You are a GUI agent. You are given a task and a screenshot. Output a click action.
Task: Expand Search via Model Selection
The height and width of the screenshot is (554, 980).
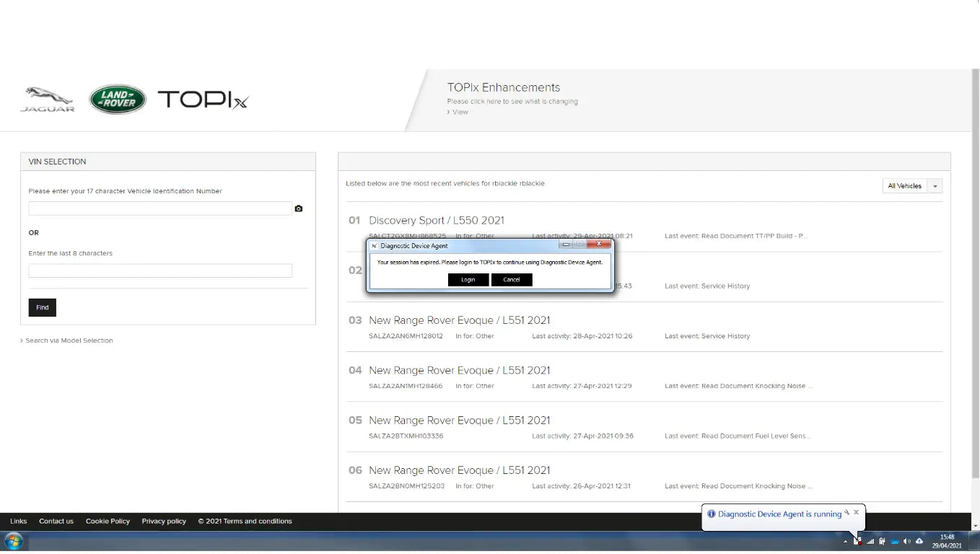pos(69,340)
